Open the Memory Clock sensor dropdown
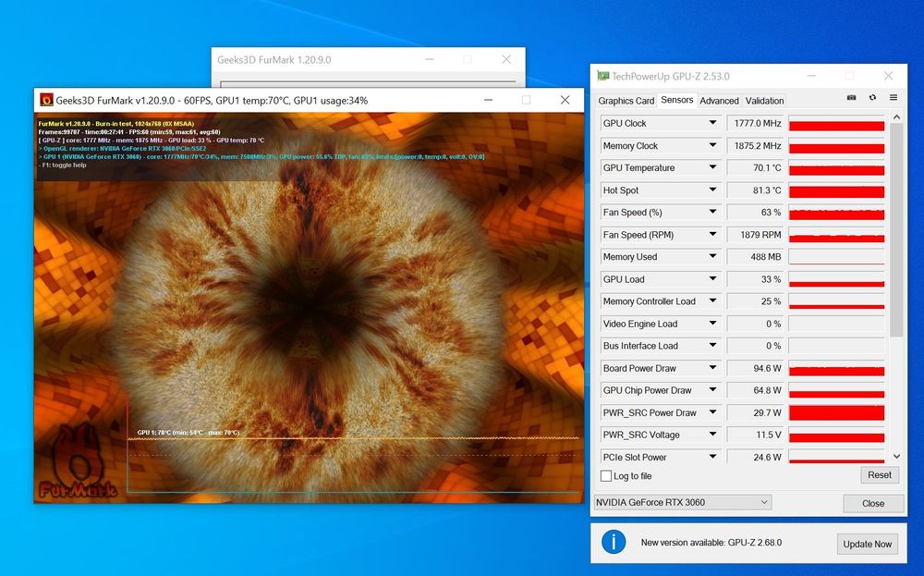The width and height of the screenshot is (924, 576). point(712,145)
